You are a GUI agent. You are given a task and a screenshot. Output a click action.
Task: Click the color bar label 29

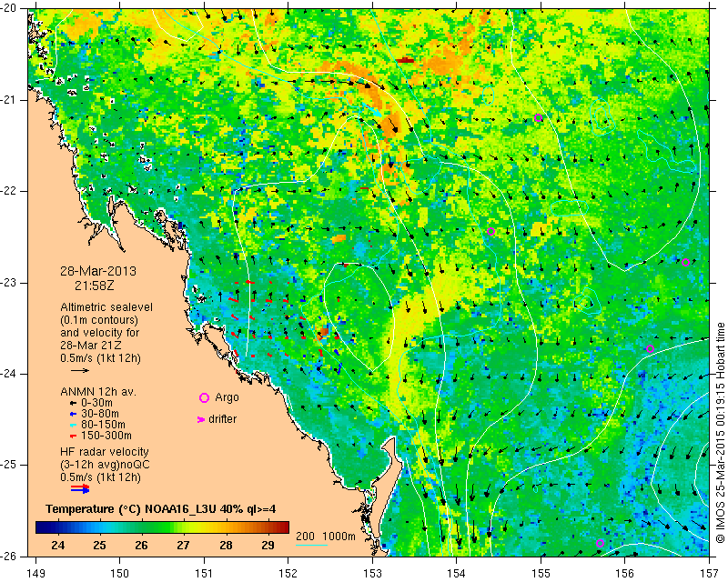pyautogui.click(x=268, y=545)
